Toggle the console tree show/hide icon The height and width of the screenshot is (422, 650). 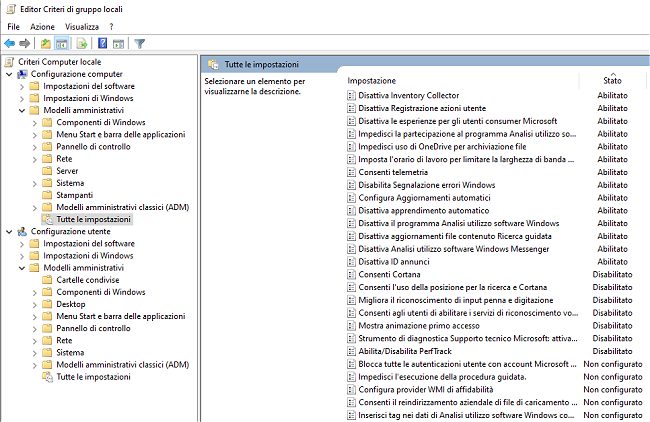pyautogui.click(x=61, y=43)
